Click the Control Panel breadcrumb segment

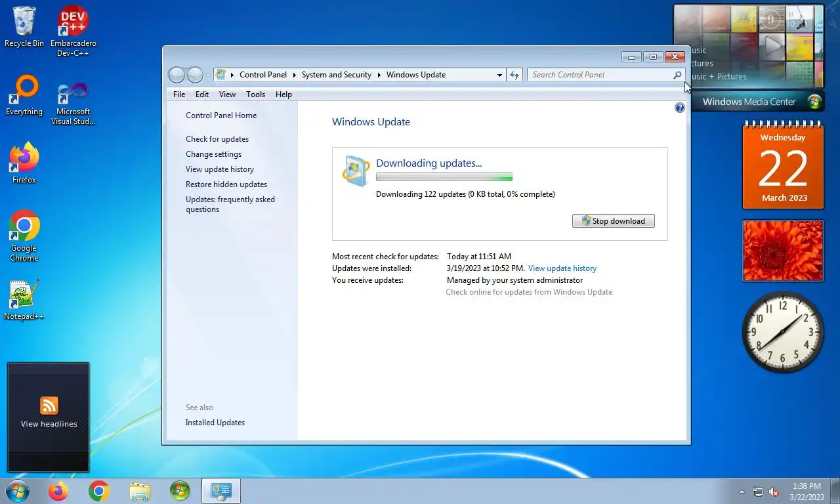point(263,75)
